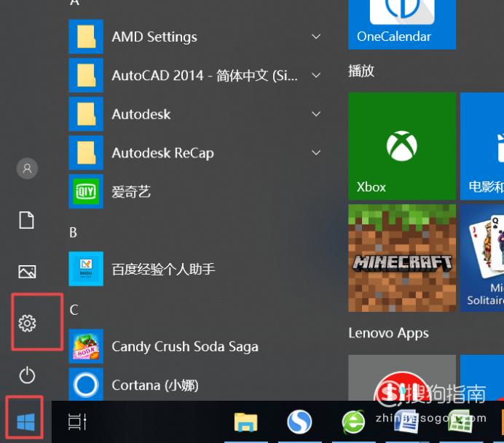The height and width of the screenshot is (443, 504).
Task: Launch Sogou browser from the taskbar
Action: [x=299, y=422]
